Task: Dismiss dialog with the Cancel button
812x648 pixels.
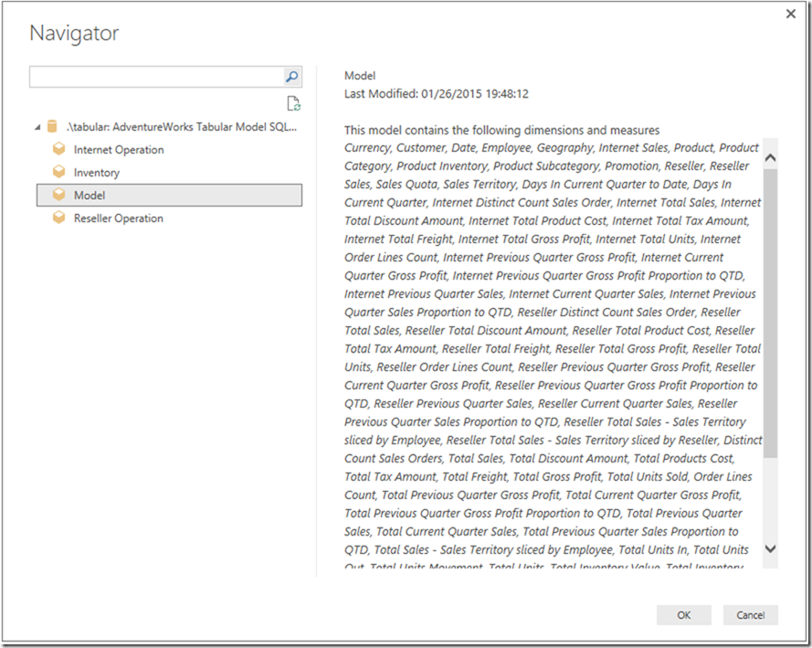Action: pyautogui.click(x=751, y=615)
